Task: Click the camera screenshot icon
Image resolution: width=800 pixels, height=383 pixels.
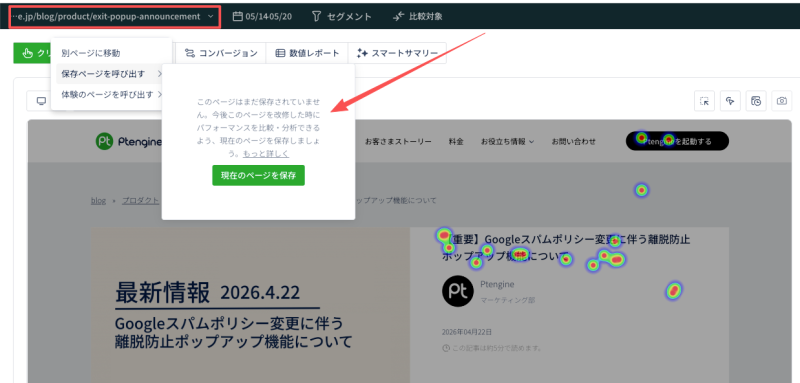Action: coord(782,101)
